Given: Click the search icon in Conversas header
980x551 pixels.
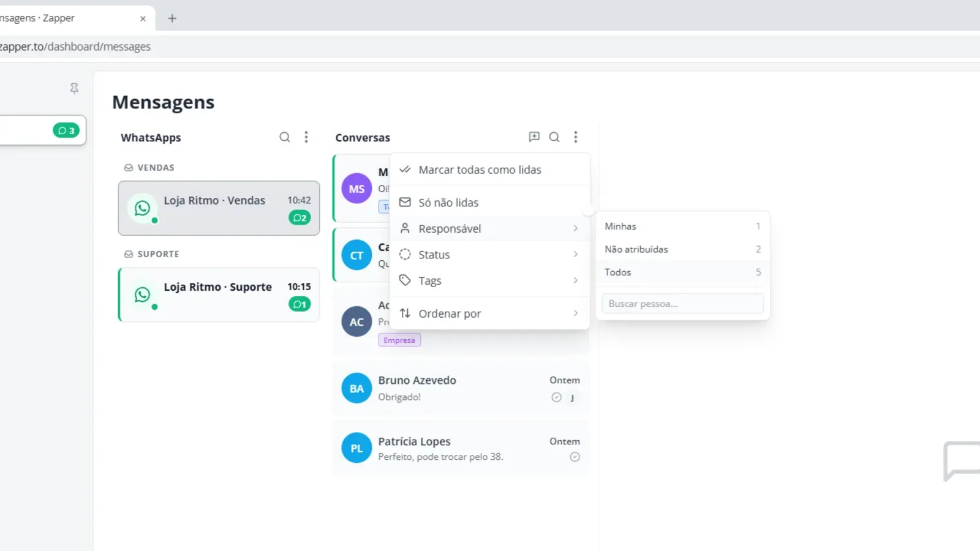Looking at the screenshot, I should [x=554, y=137].
